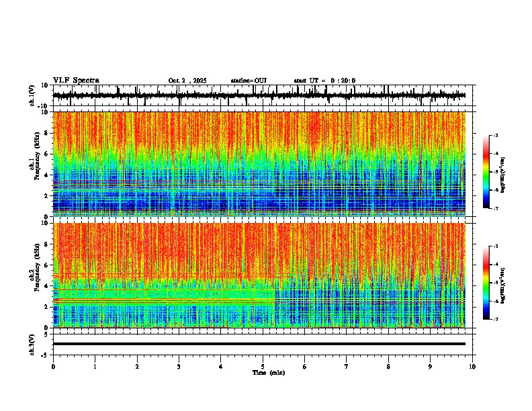Click the ch.2 spectrogram panel
Viewport: 532px width, 411px height.
(x=259, y=275)
